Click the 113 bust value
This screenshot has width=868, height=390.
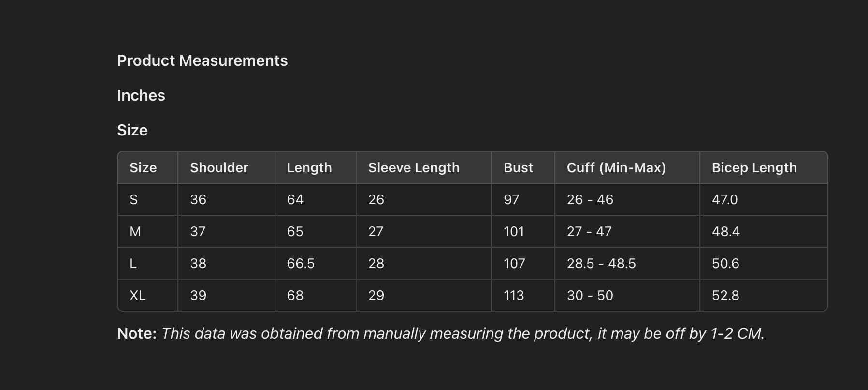pos(514,295)
